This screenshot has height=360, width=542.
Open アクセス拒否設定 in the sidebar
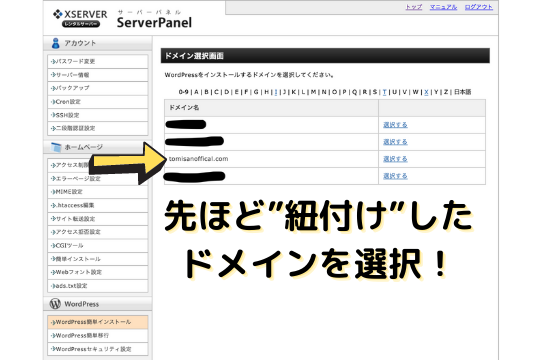tap(97, 232)
